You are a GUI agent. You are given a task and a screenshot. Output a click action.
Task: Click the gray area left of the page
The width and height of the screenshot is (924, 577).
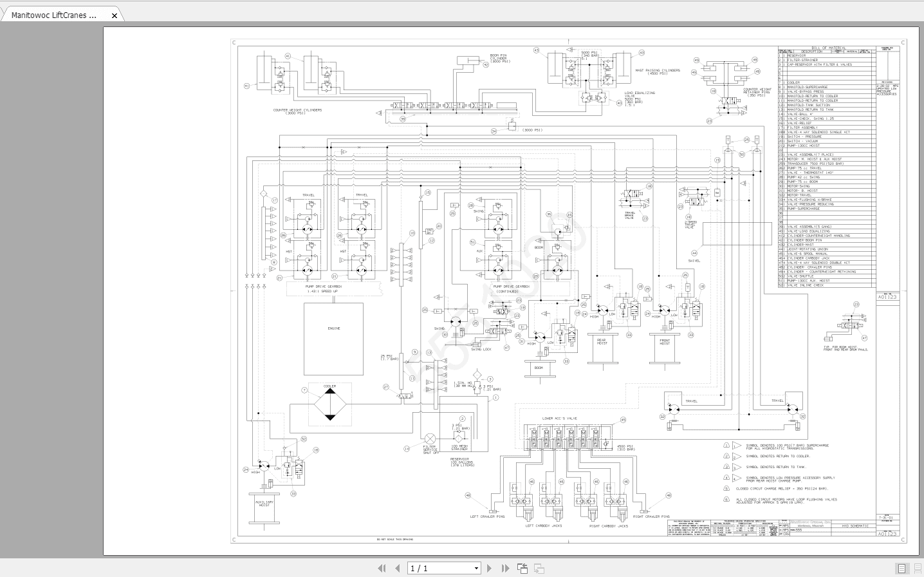pos(51,290)
